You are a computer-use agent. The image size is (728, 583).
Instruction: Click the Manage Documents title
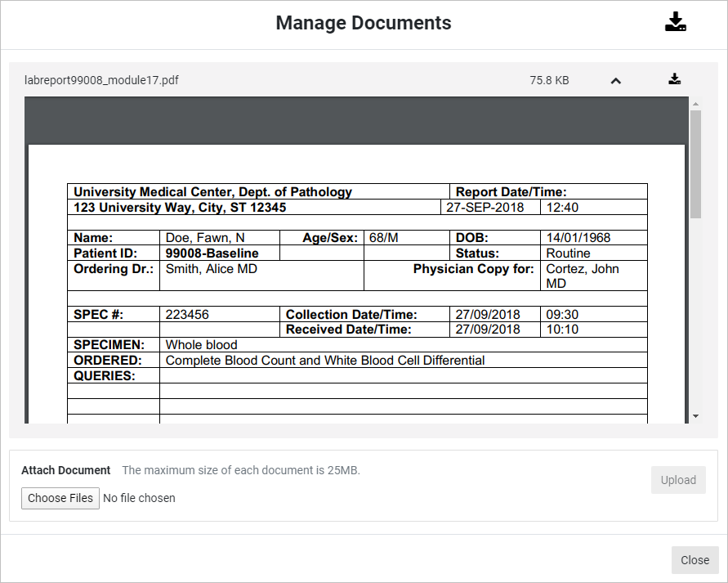pyautogui.click(x=364, y=23)
